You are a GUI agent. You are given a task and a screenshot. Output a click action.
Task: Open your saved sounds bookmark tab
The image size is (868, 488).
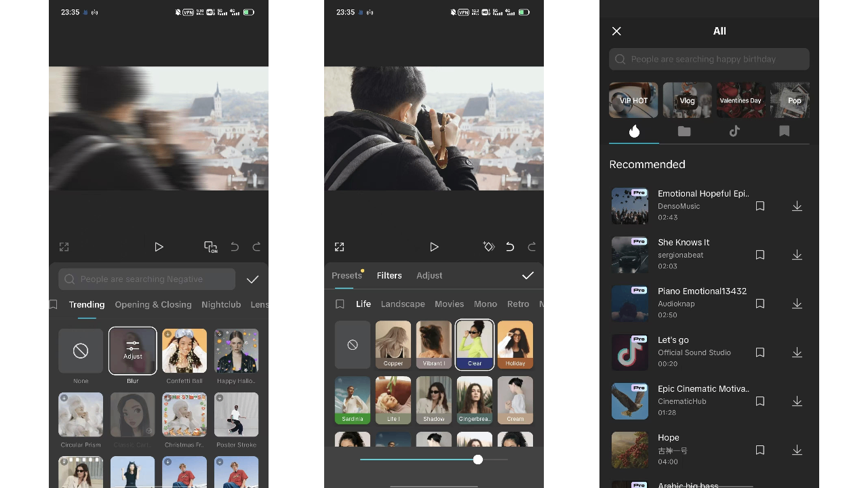pos(784,131)
